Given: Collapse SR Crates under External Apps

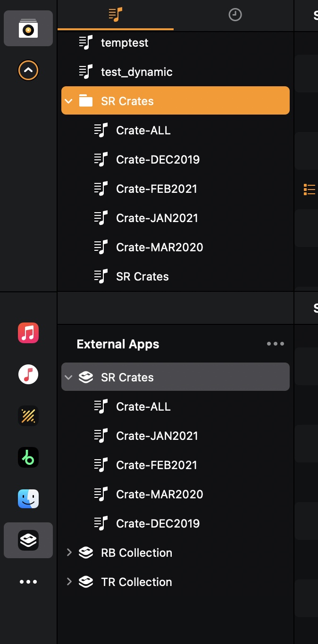Looking at the screenshot, I should [x=69, y=377].
